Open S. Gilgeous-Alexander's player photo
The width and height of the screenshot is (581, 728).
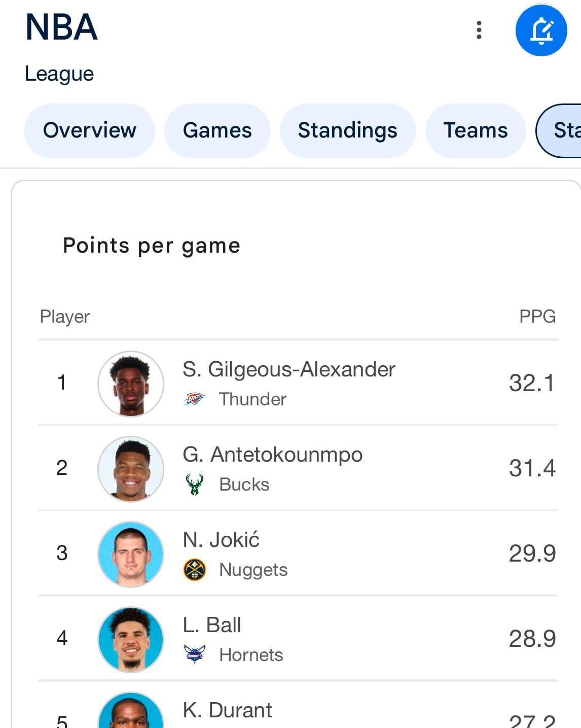(x=131, y=384)
